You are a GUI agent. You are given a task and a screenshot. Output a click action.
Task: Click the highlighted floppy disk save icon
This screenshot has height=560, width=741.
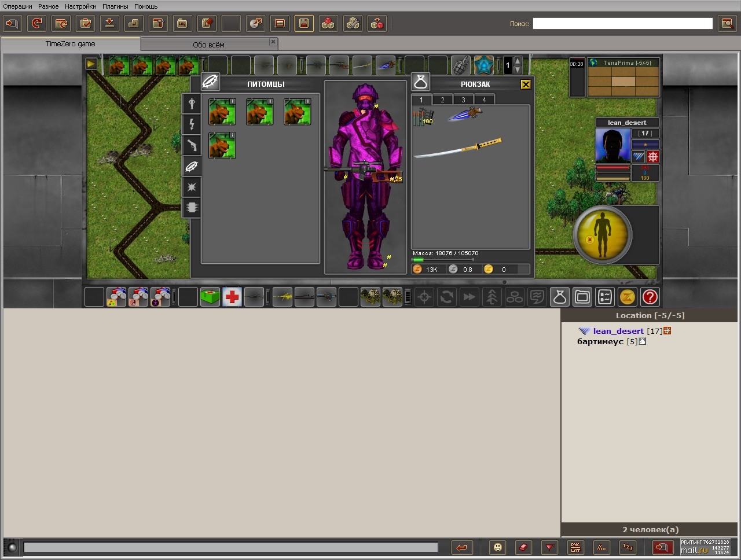click(304, 24)
